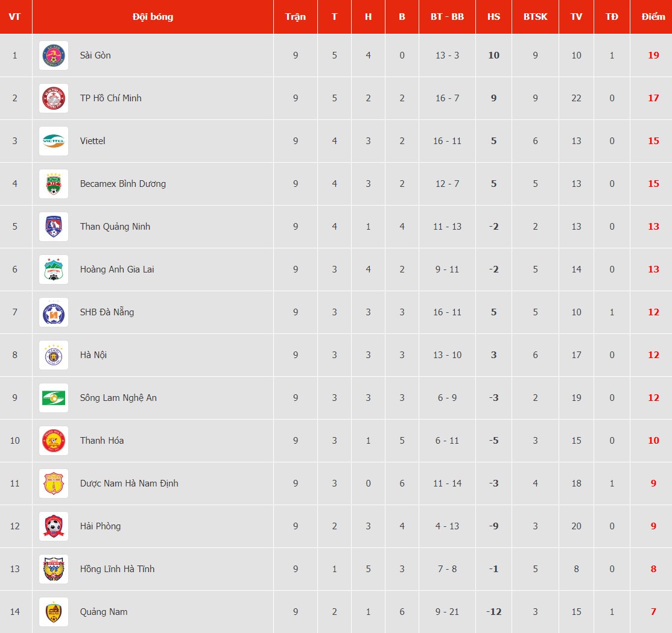Click the Sài Gòn club logo
672x633 pixels.
coord(54,55)
